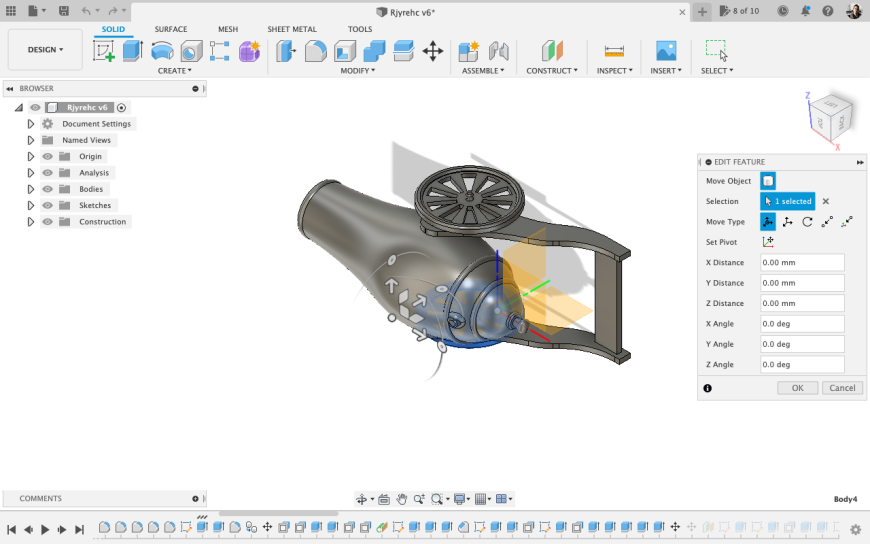This screenshot has height=544, width=870.
Task: Click Cancel in Edit Feature dialog
Action: tap(842, 388)
